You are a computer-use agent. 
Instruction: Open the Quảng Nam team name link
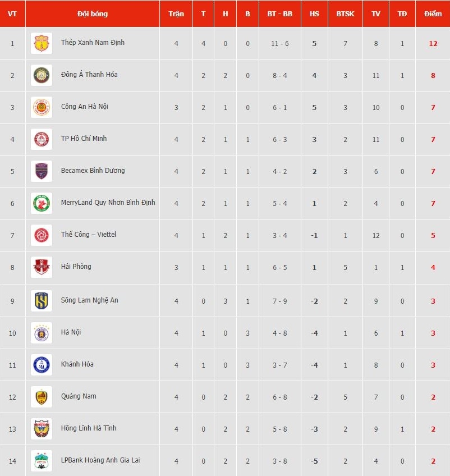[79, 396]
